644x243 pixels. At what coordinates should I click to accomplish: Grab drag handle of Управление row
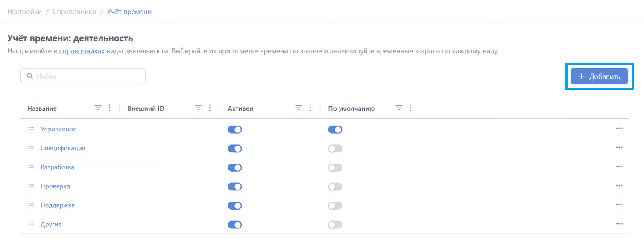click(x=31, y=129)
